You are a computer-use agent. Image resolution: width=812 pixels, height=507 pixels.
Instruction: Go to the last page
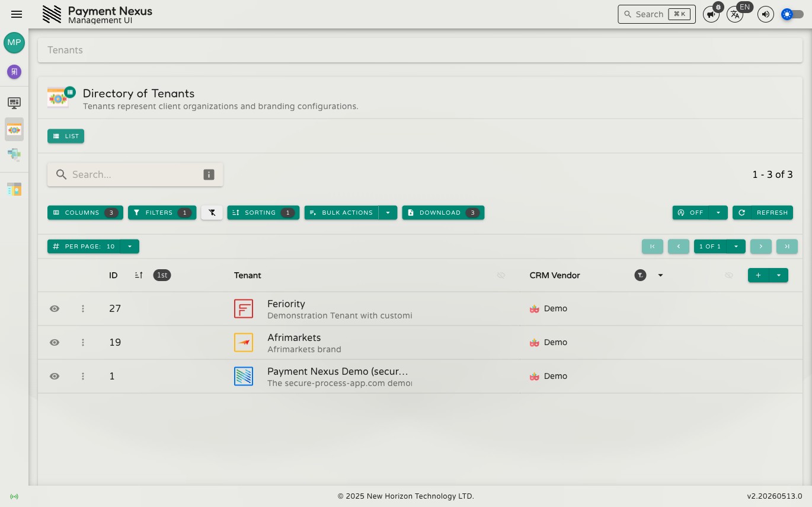[x=787, y=246]
